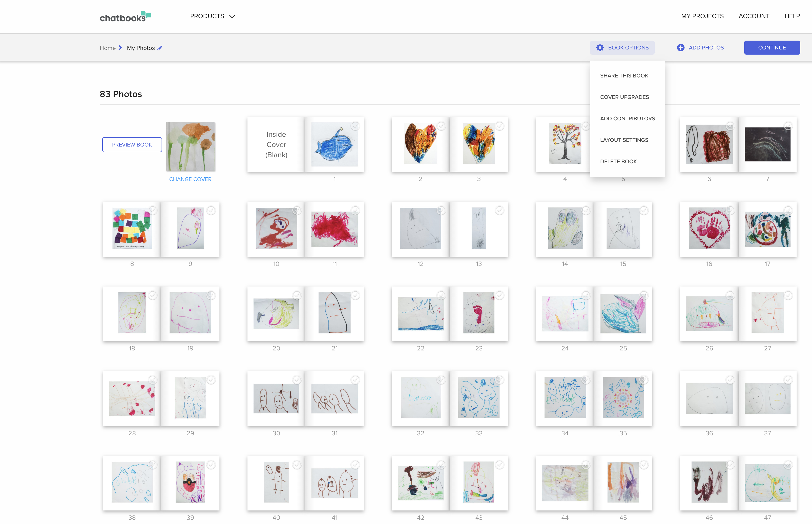Open the Help link
The image size is (812, 524).
tap(792, 16)
